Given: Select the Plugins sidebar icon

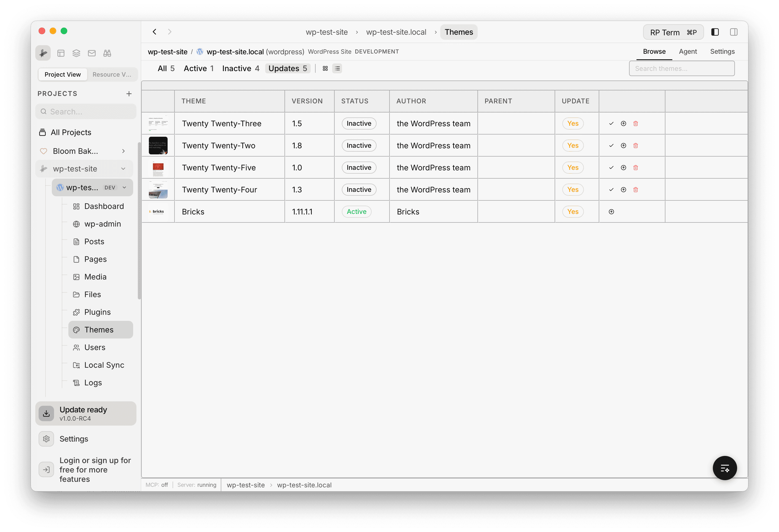Looking at the screenshot, I should [77, 312].
